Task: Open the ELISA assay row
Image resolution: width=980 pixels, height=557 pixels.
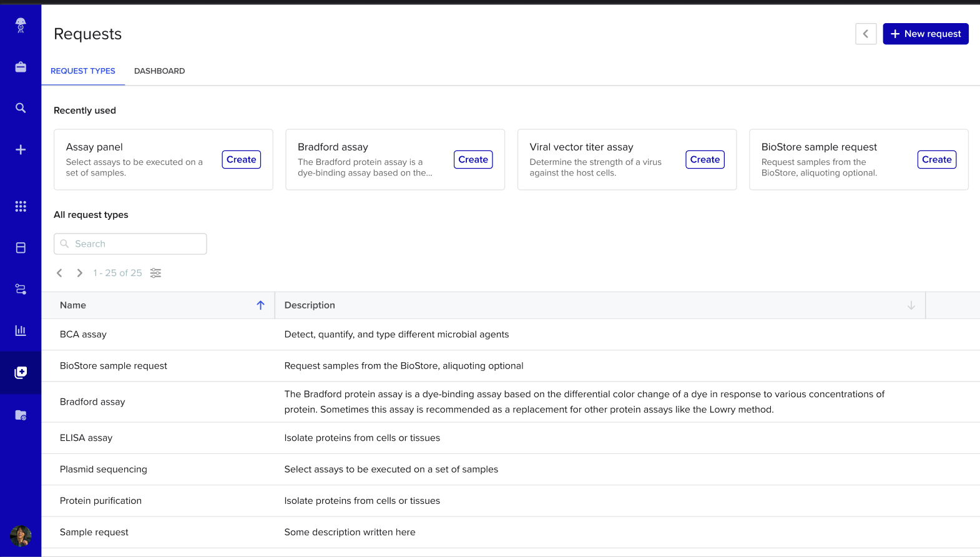Action: (511, 438)
